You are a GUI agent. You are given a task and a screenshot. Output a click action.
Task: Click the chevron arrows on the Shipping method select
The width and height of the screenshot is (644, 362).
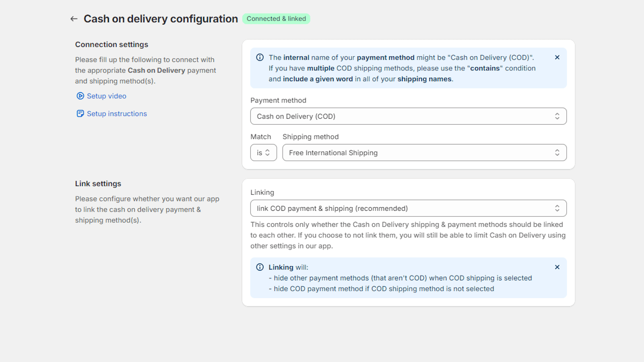click(x=557, y=153)
